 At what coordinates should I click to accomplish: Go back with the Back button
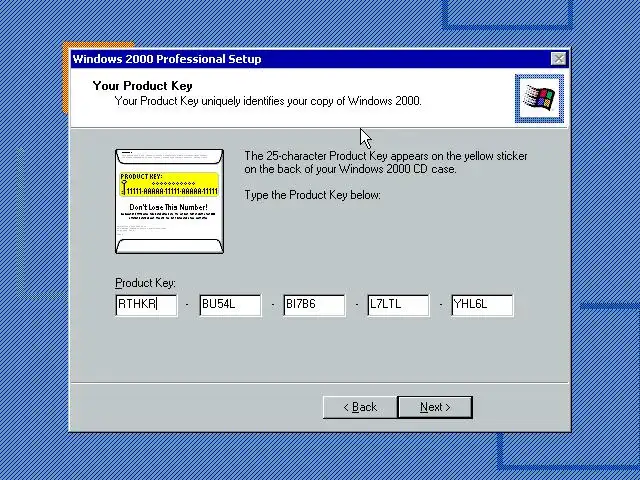pyautogui.click(x=360, y=407)
